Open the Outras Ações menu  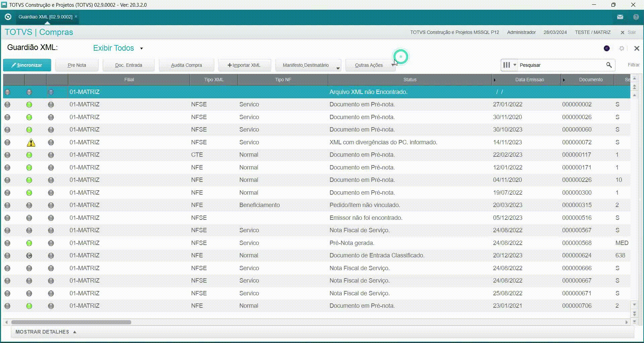pos(369,65)
